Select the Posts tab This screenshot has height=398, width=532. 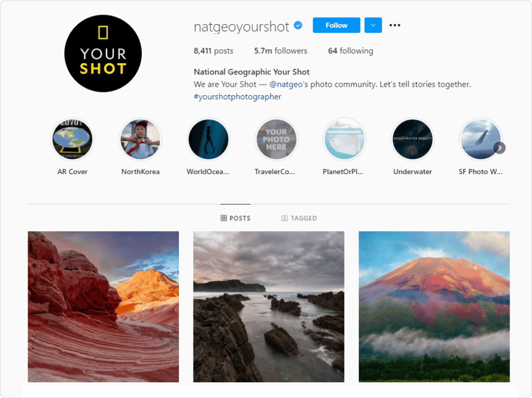point(236,218)
